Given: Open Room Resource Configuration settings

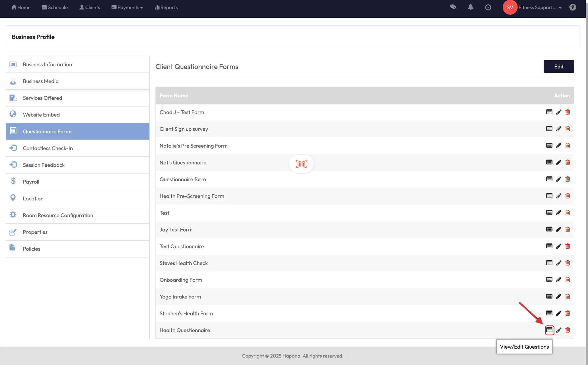Looking at the screenshot, I should point(58,215).
